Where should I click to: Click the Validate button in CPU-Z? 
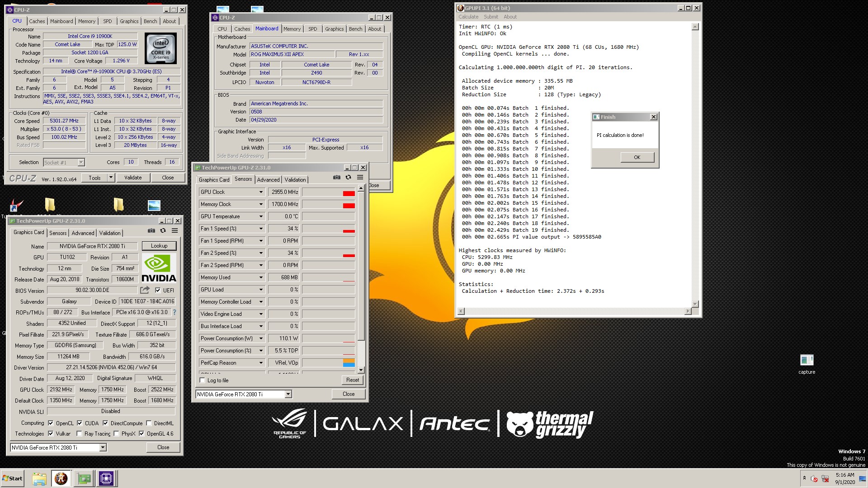click(133, 178)
